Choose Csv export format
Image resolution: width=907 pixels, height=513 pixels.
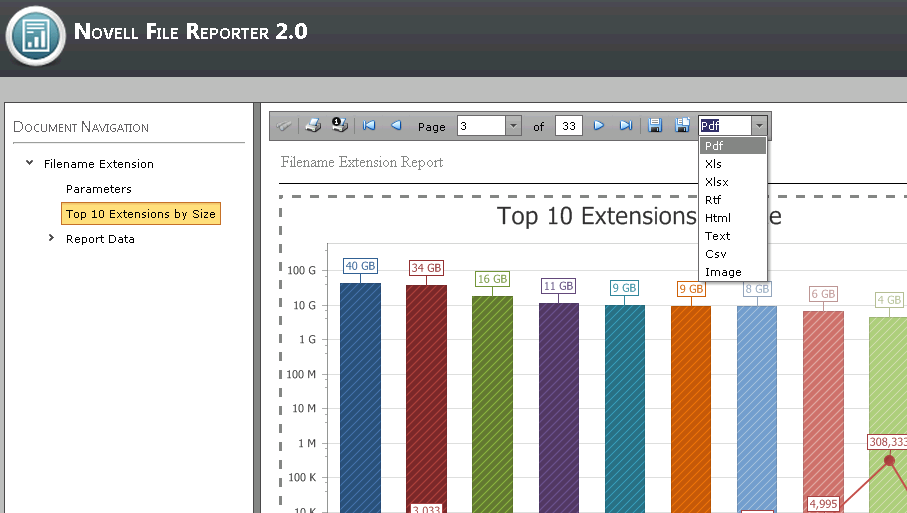pos(733,254)
